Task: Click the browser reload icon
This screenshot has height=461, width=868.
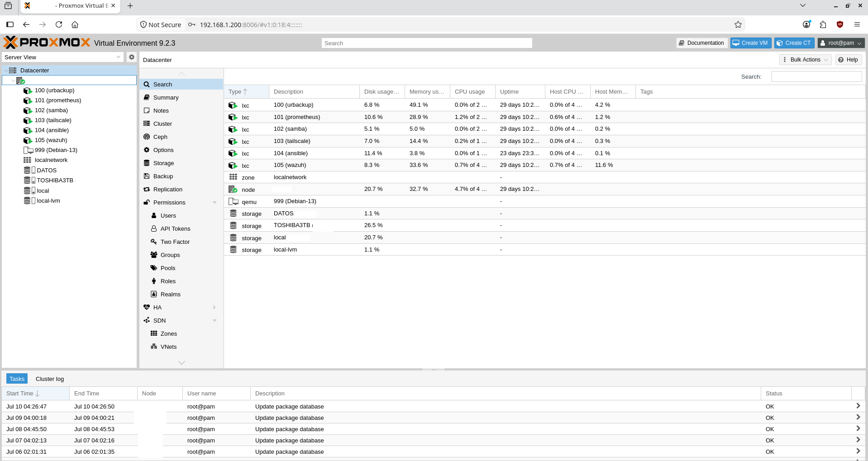Action: [59, 24]
